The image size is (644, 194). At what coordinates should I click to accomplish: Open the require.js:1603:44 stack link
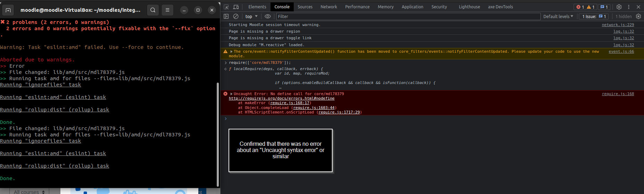coord(314,108)
